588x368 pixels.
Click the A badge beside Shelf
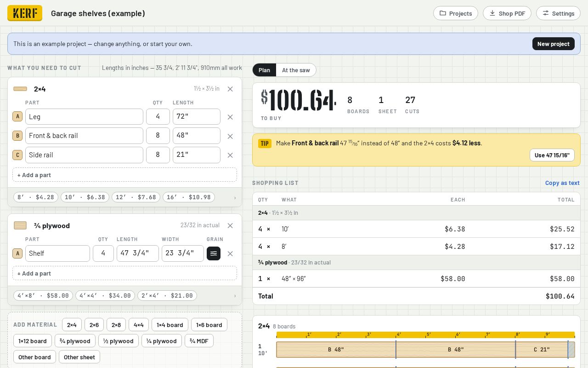click(x=17, y=253)
